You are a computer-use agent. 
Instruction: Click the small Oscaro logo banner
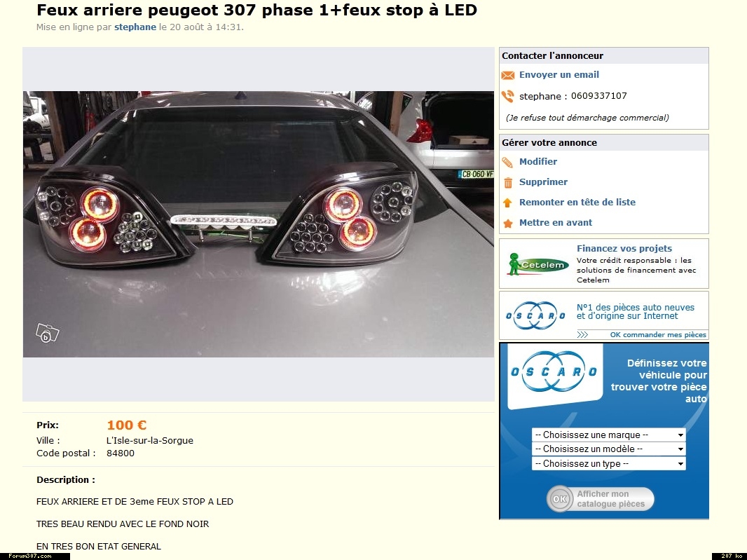[x=536, y=315]
